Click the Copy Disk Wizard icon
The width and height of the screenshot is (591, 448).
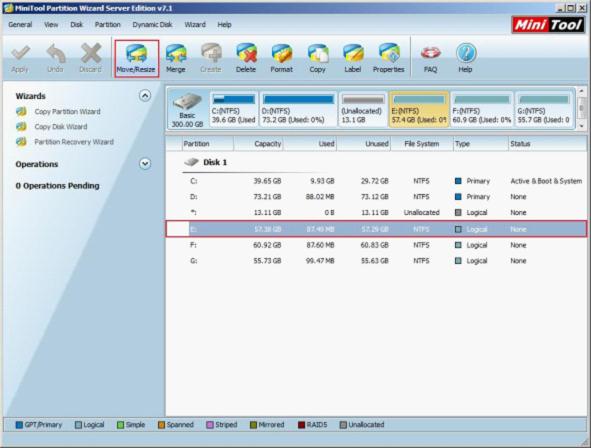(x=21, y=127)
